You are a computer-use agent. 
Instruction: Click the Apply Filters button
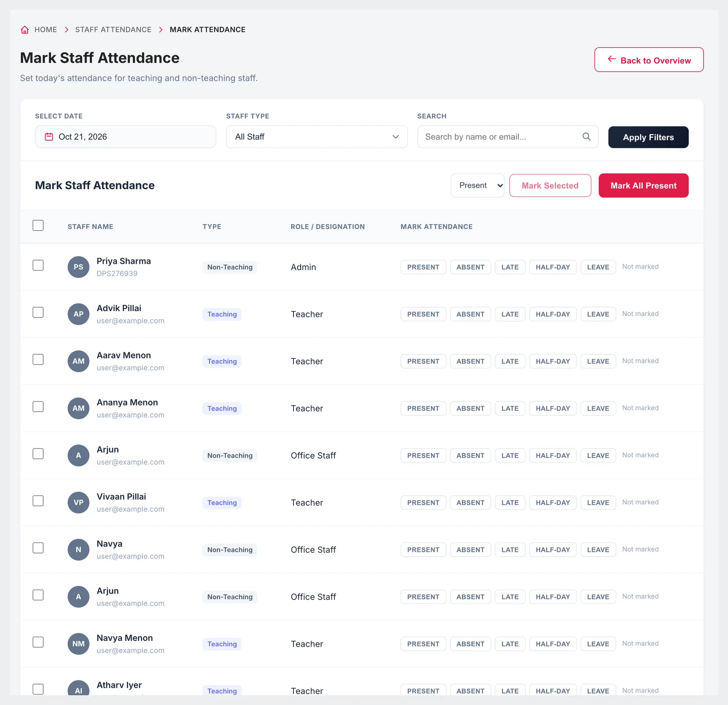click(648, 137)
